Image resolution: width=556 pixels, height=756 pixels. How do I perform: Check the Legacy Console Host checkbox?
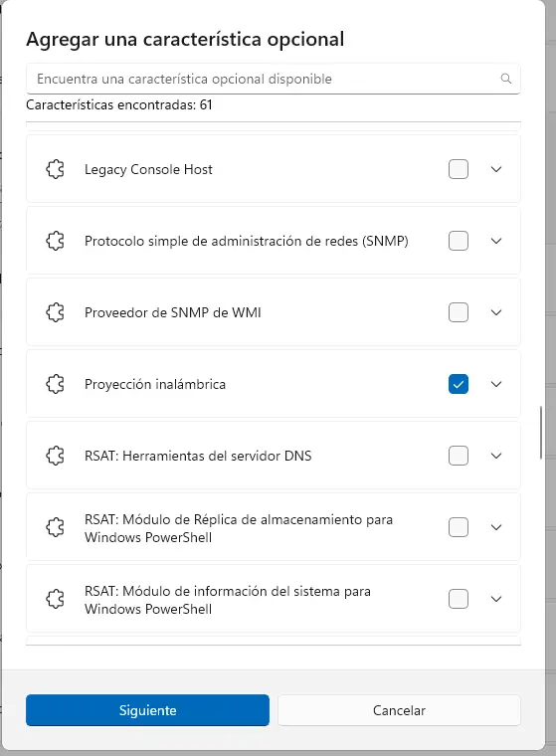459,169
